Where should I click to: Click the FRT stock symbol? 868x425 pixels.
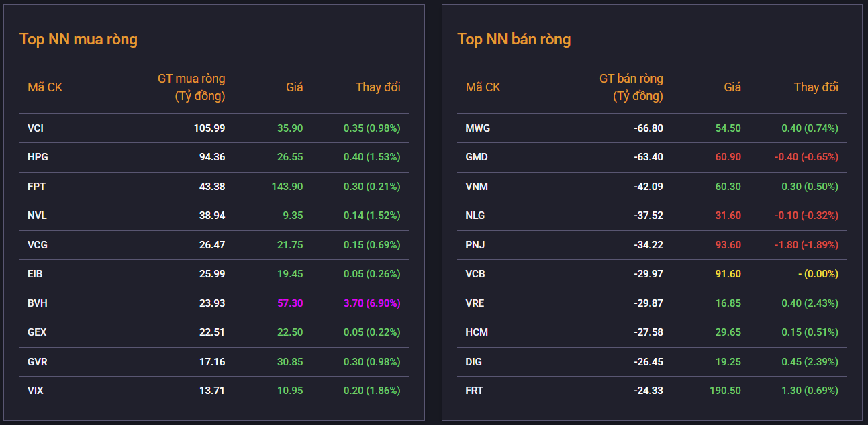click(475, 391)
